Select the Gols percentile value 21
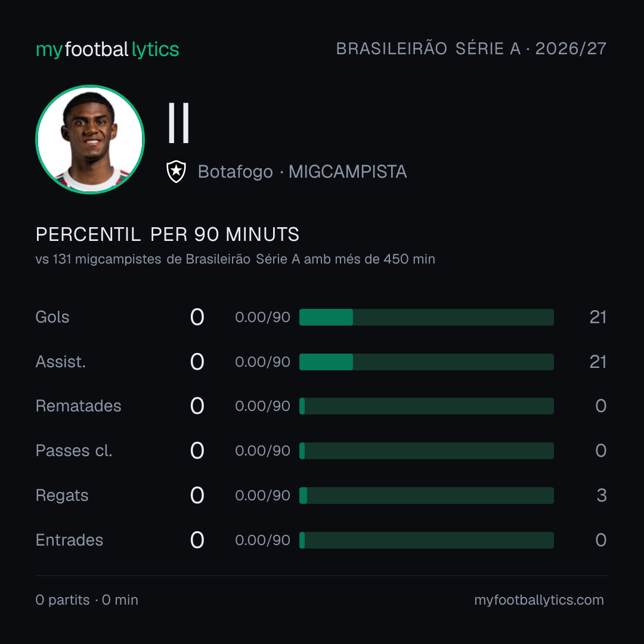 click(x=598, y=317)
